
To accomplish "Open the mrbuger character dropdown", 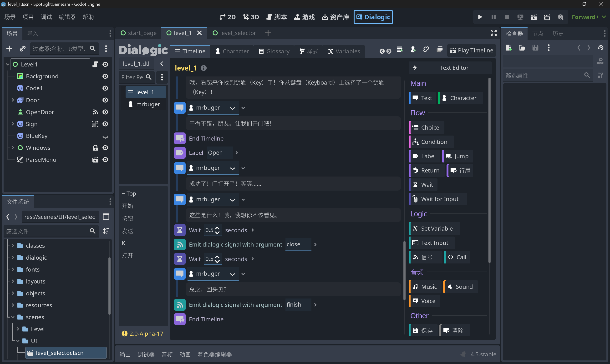I will pyautogui.click(x=232, y=108).
